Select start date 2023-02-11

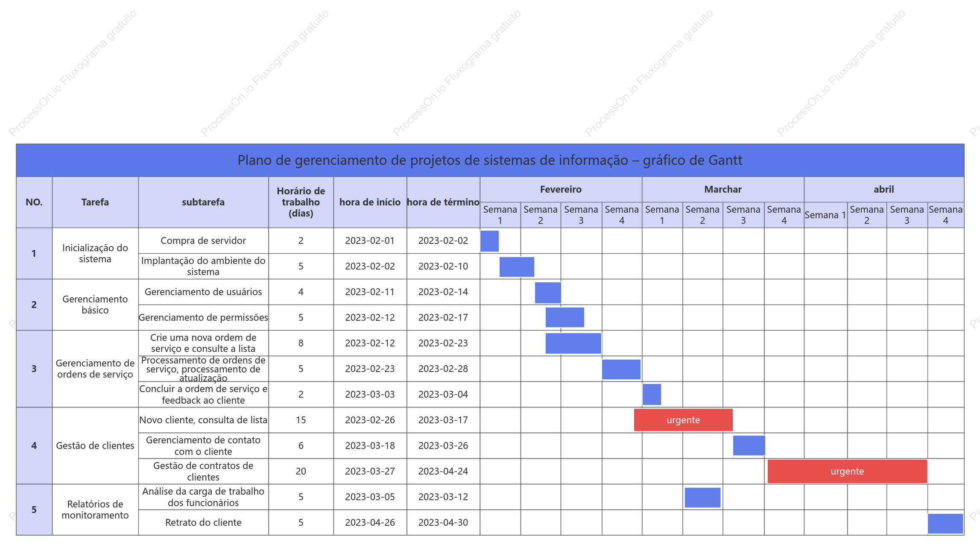point(370,292)
